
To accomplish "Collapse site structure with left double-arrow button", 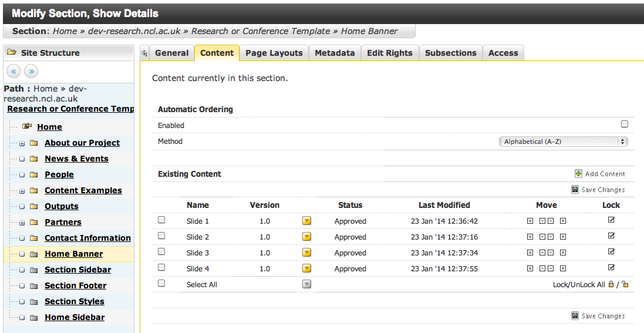I will 14,72.
